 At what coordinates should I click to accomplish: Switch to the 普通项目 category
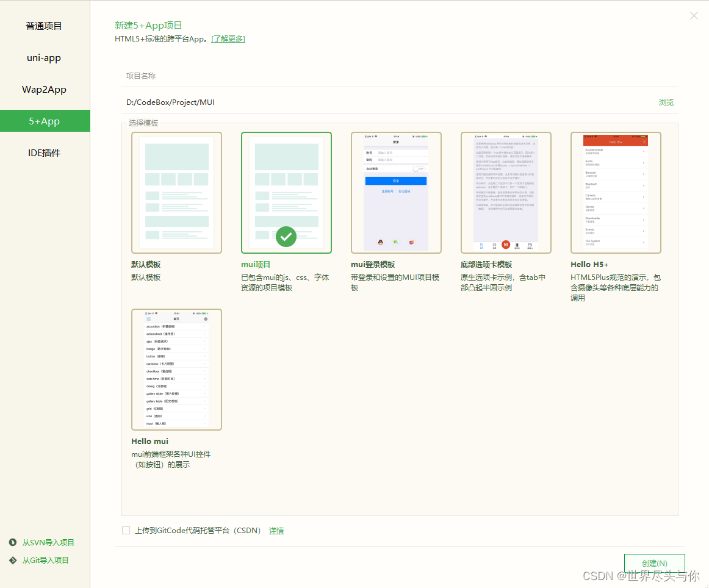click(43, 26)
